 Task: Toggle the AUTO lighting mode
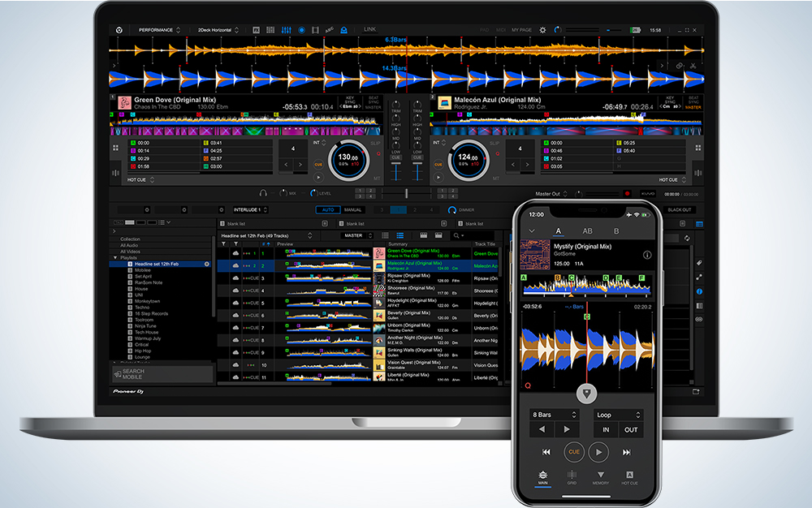tap(328, 210)
